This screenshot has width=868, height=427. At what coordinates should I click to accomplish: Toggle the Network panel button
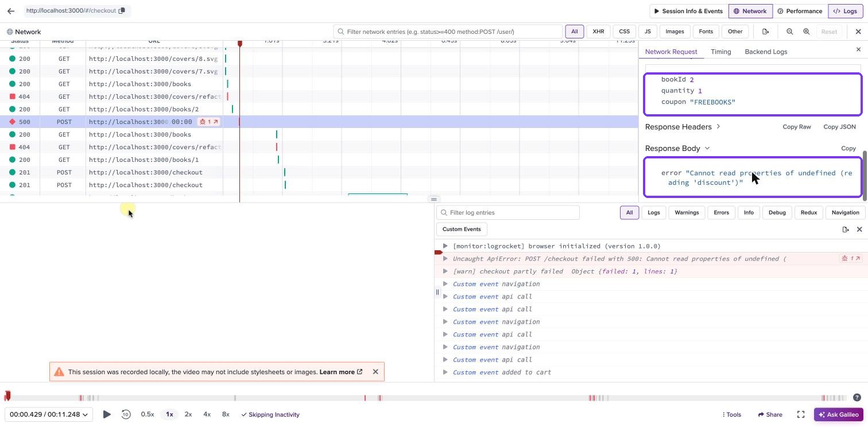click(x=750, y=11)
